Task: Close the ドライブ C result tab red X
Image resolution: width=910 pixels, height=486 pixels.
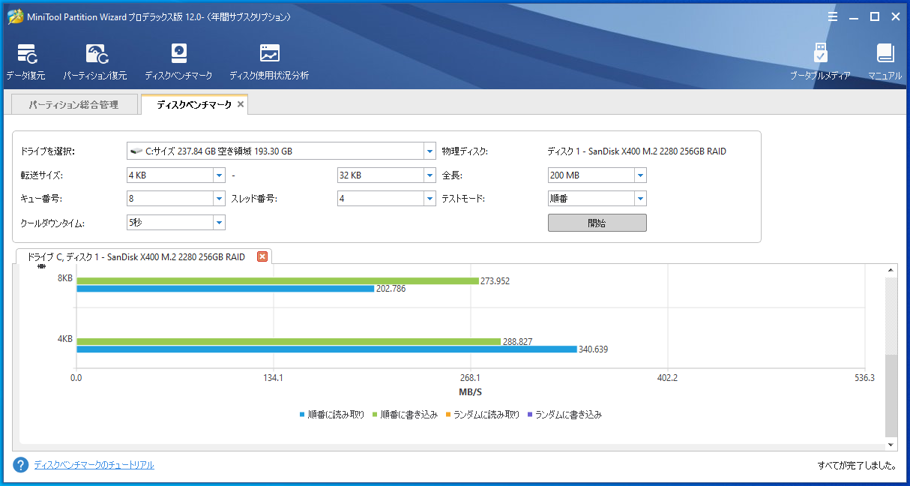Action: [x=262, y=257]
